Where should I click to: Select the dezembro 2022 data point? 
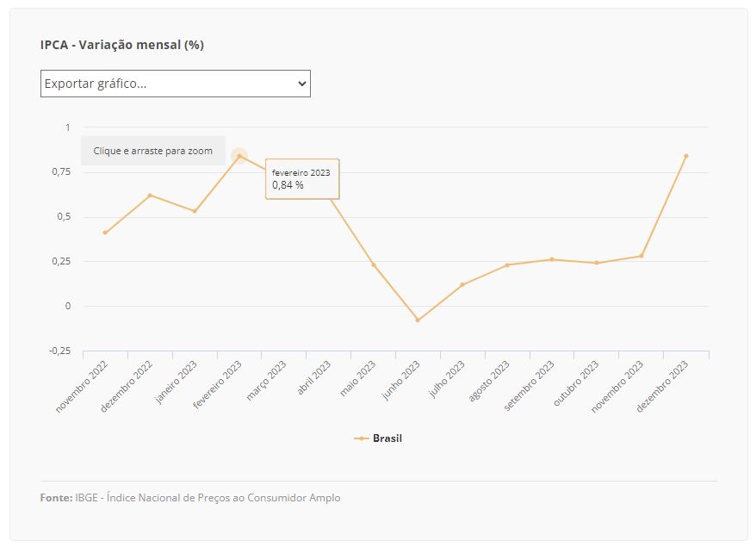tap(150, 196)
